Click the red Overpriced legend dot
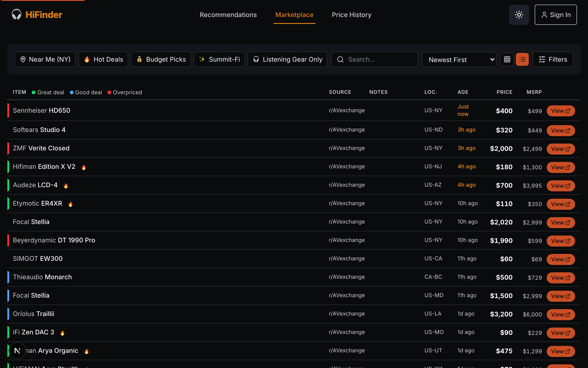The height and width of the screenshot is (368, 588). click(x=109, y=92)
